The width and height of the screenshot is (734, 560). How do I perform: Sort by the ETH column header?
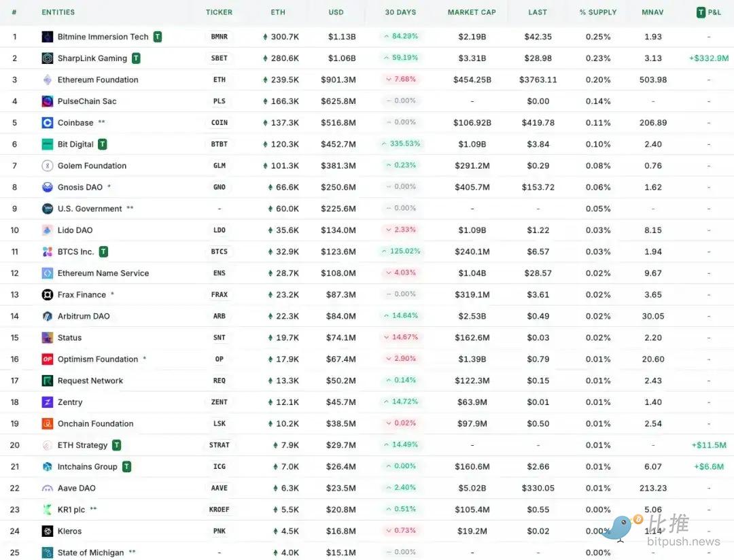[278, 12]
